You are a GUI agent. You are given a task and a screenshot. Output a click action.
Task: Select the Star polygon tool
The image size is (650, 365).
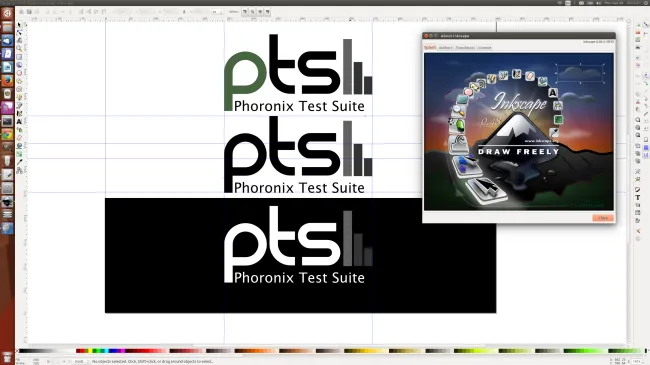pos(19,81)
